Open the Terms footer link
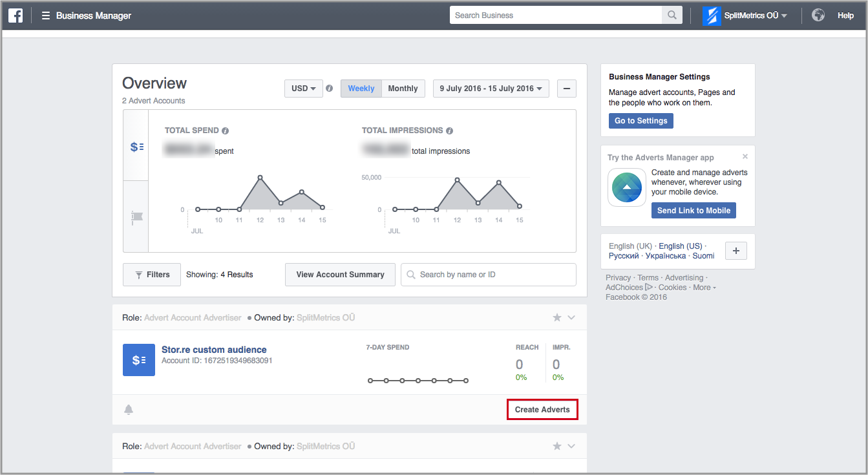 point(648,278)
